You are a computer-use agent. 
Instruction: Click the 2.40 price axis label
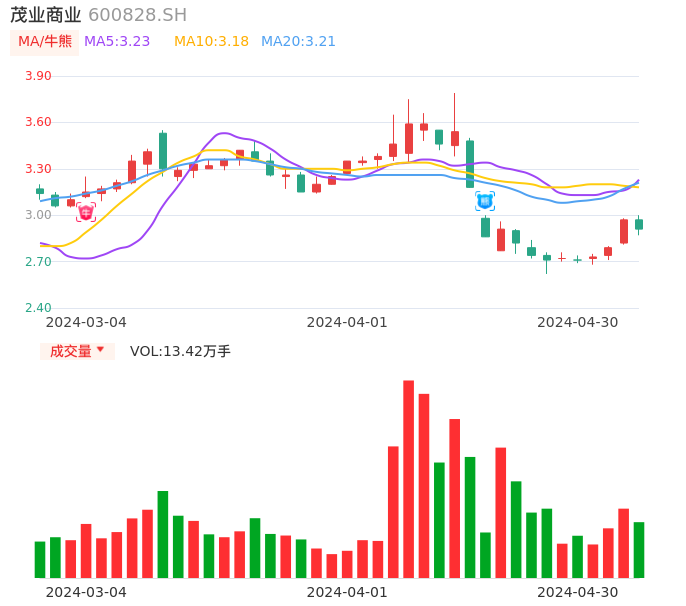coord(38,308)
